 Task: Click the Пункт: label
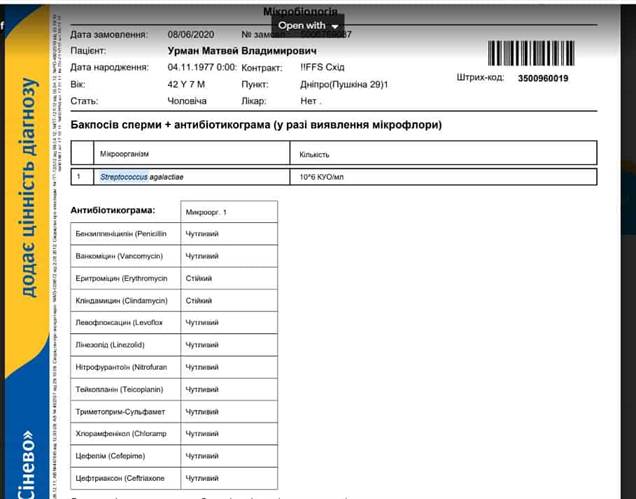pos(255,84)
